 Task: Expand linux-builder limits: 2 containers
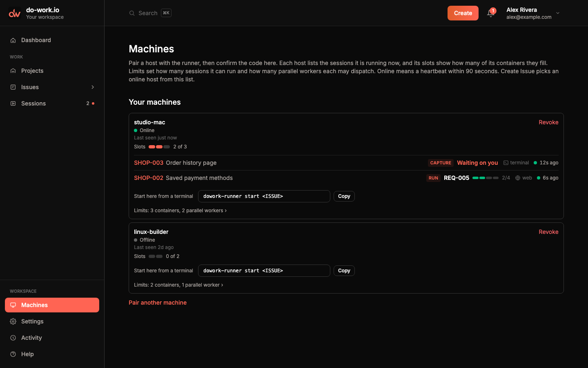pyautogui.click(x=178, y=285)
